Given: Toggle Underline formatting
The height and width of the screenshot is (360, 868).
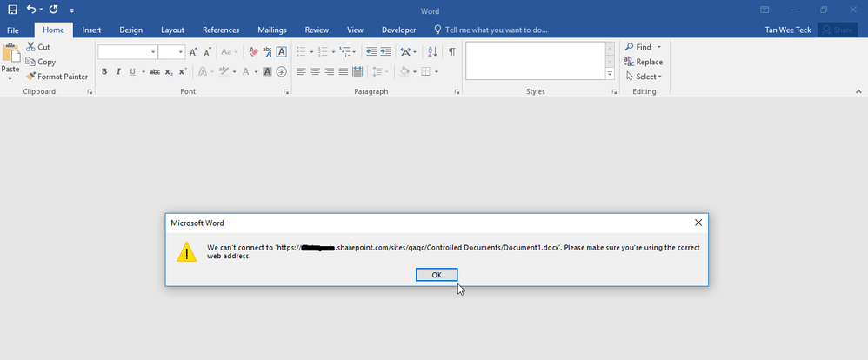Looking at the screenshot, I should (132, 71).
